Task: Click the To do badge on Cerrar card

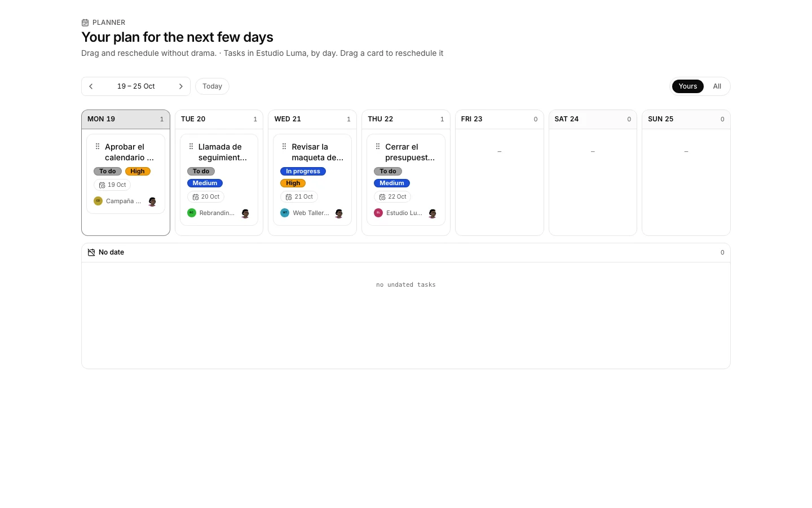Action: [x=388, y=171]
